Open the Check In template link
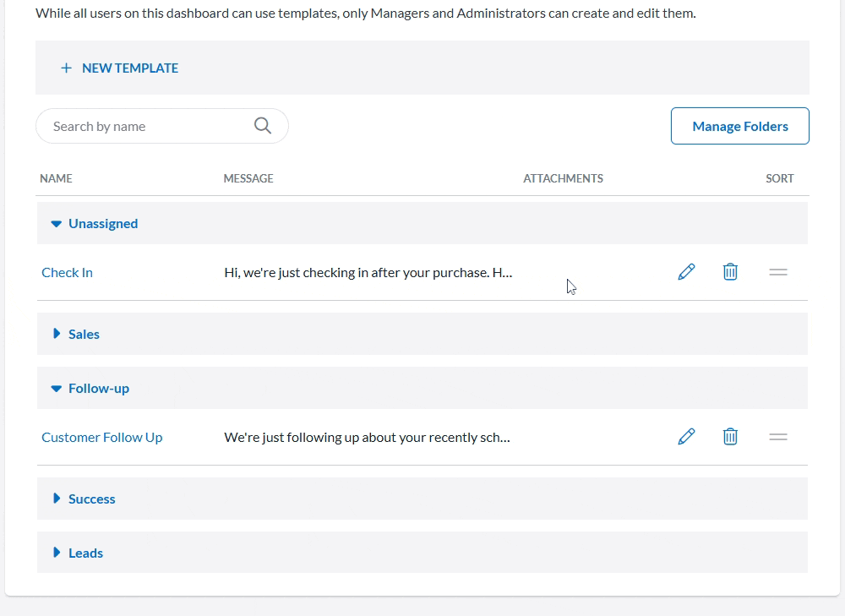This screenshot has height=616, width=845. [67, 272]
